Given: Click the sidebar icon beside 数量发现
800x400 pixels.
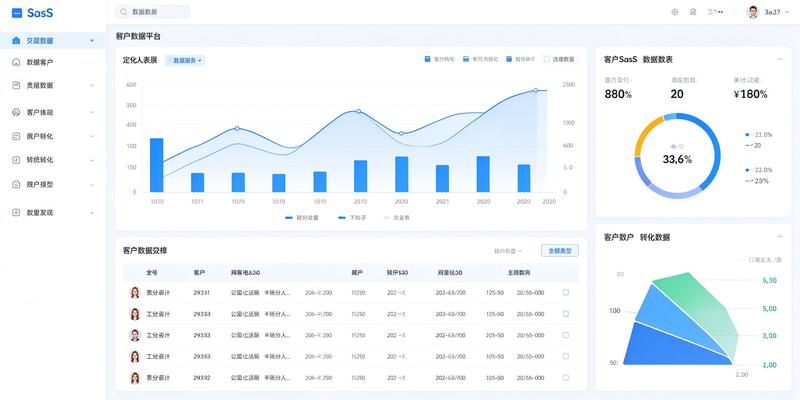Looking at the screenshot, I should (16, 212).
